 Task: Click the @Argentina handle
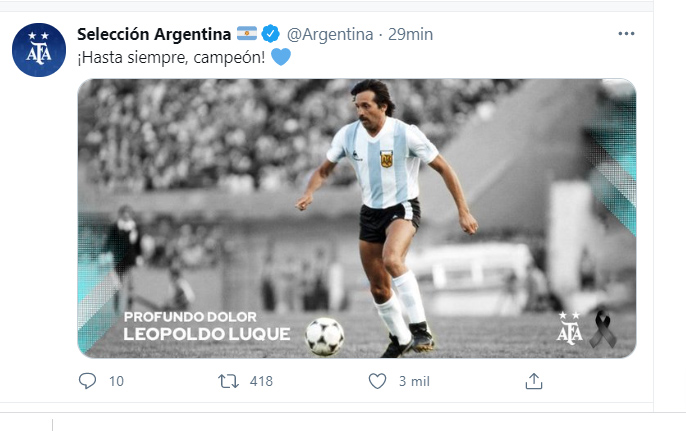click(x=331, y=34)
